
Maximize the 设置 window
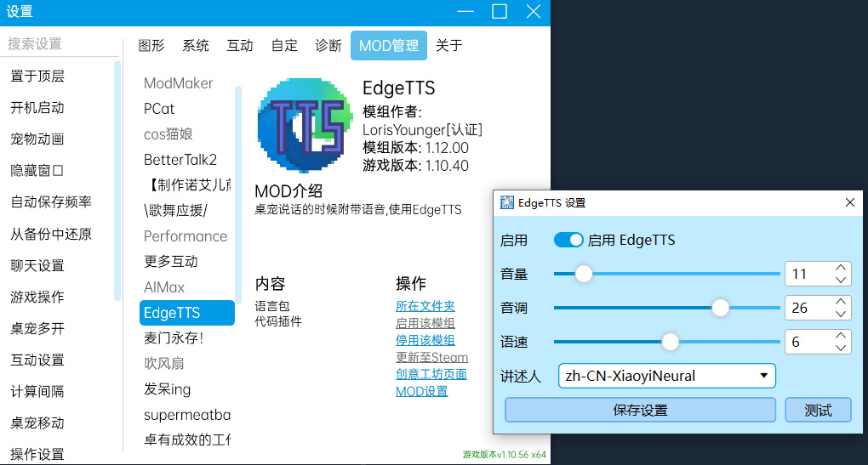click(x=500, y=12)
